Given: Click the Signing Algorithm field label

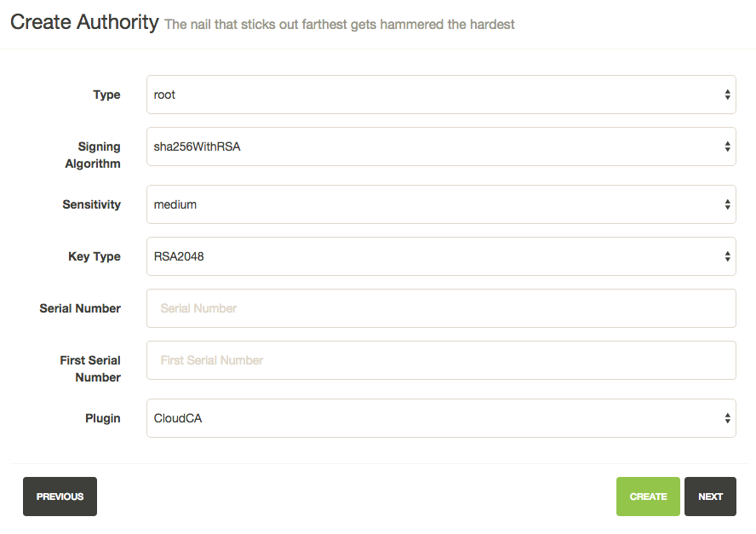Looking at the screenshot, I should pyautogui.click(x=93, y=155).
